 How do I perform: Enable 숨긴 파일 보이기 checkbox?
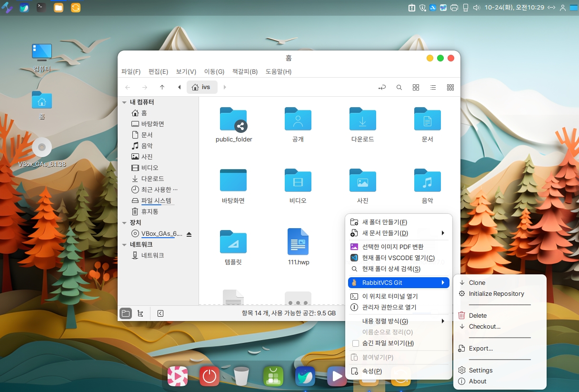[x=355, y=343]
